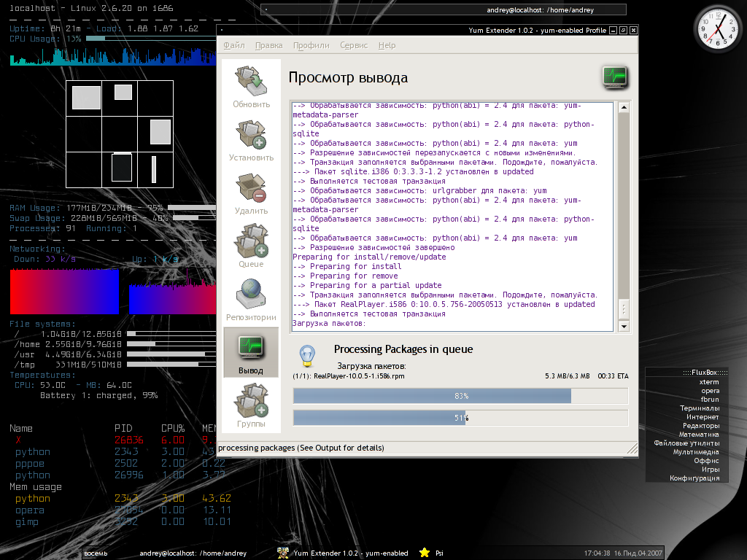Screen dimensions: 747x560
Task: Open Оффис submenu in FluxBox menu
Action: [x=706, y=461]
